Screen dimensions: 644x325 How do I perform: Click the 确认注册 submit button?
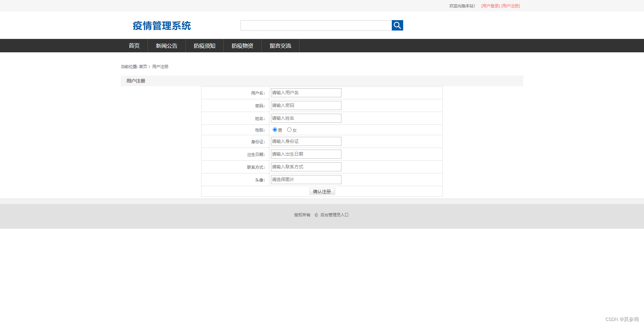(x=322, y=192)
